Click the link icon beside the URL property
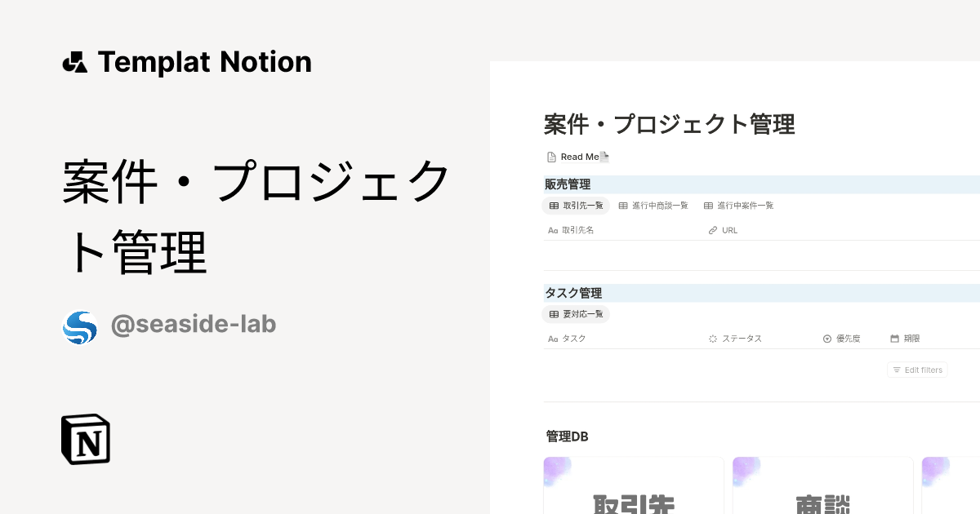 pyautogui.click(x=711, y=231)
